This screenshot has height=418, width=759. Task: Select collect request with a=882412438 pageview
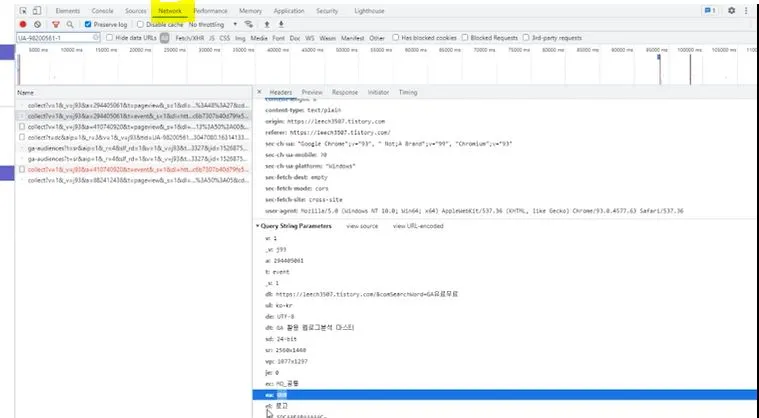(134, 180)
